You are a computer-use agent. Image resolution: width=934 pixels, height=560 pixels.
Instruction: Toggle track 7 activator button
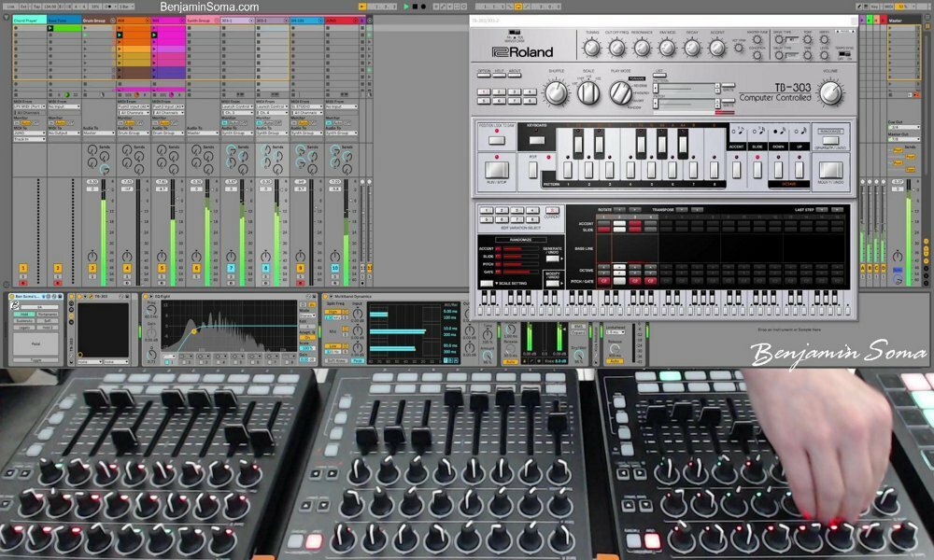[231, 269]
